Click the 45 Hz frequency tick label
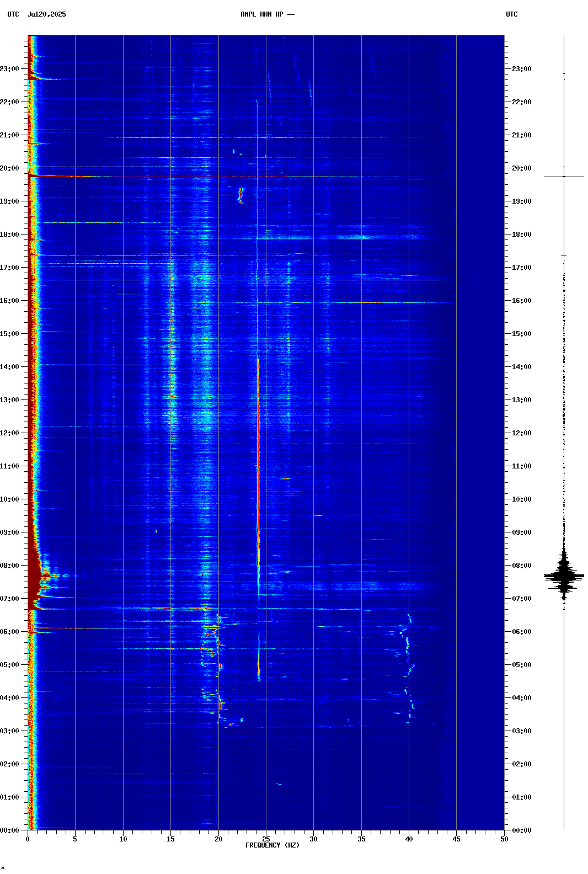 [456, 839]
